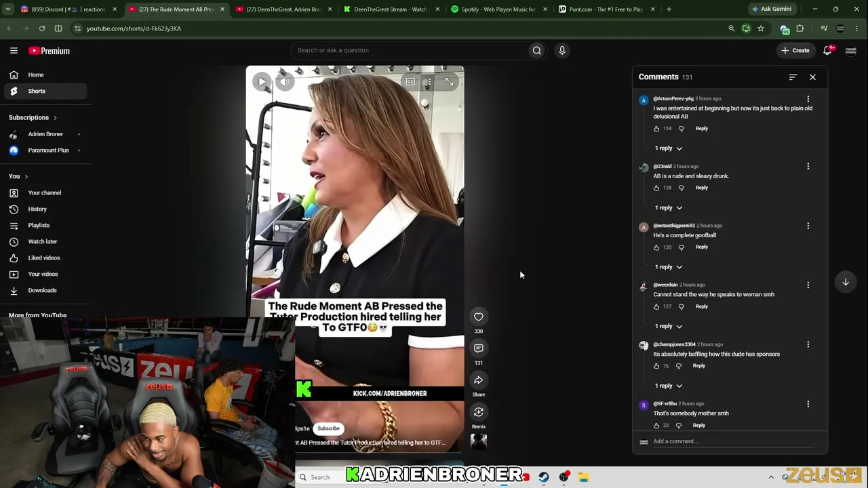Open Adrien Broner subscription channel
The width and height of the screenshot is (868, 488).
(44, 134)
